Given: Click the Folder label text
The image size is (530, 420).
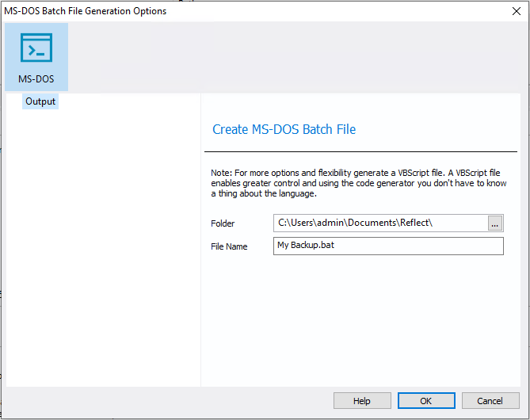Looking at the screenshot, I should tap(223, 223).
